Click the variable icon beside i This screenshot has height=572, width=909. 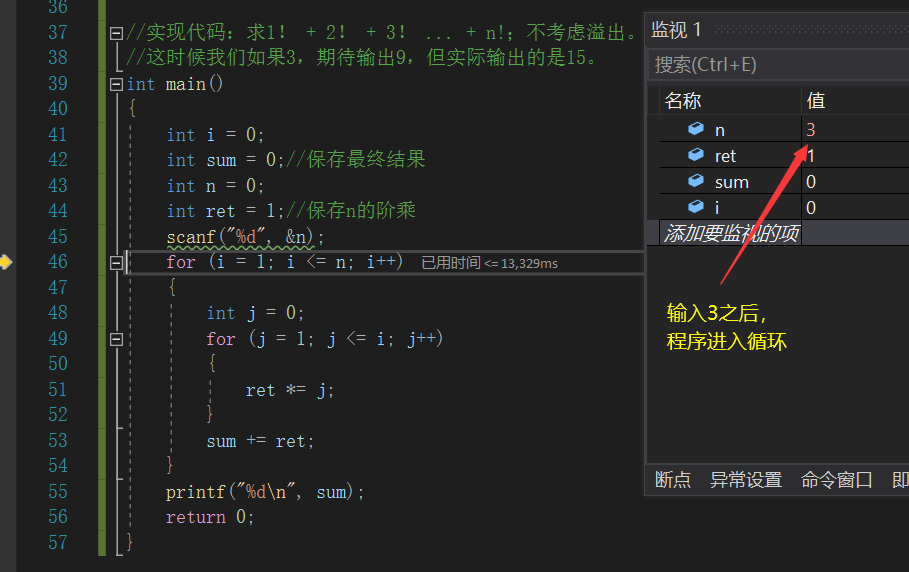696,206
